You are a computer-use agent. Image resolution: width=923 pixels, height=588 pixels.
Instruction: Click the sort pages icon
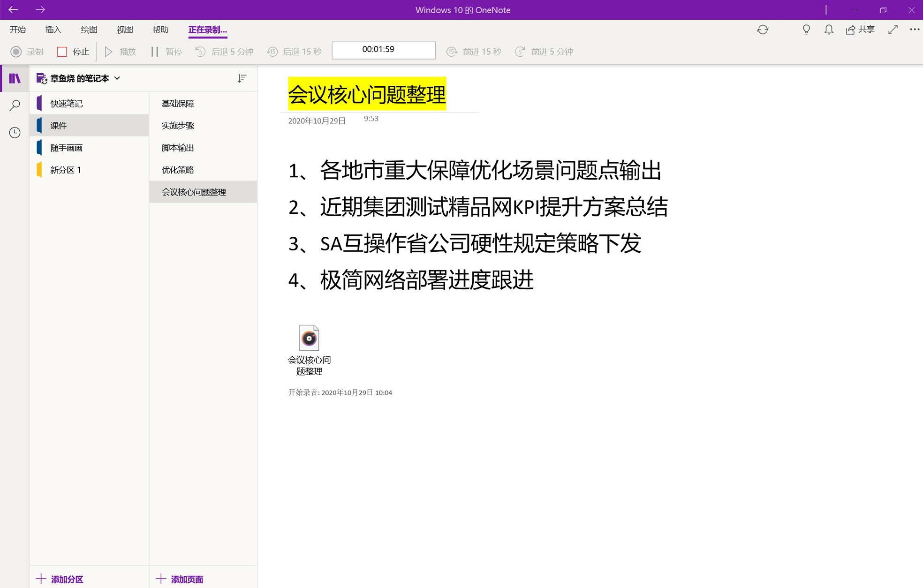[242, 78]
